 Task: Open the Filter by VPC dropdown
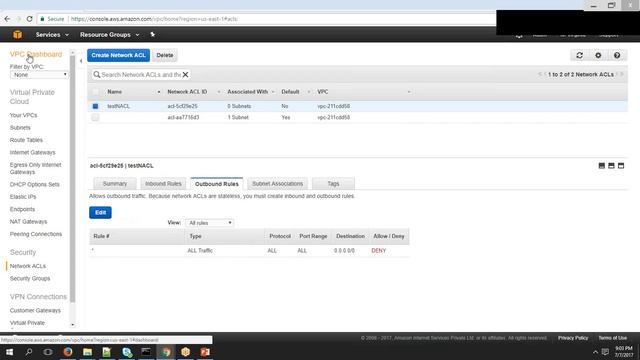pos(39,75)
